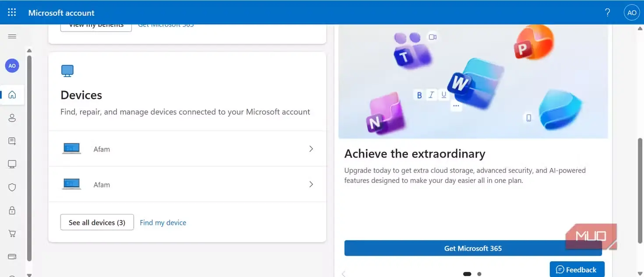This screenshot has height=277, width=644.
Task: Open the help question mark icon
Action: tap(607, 13)
